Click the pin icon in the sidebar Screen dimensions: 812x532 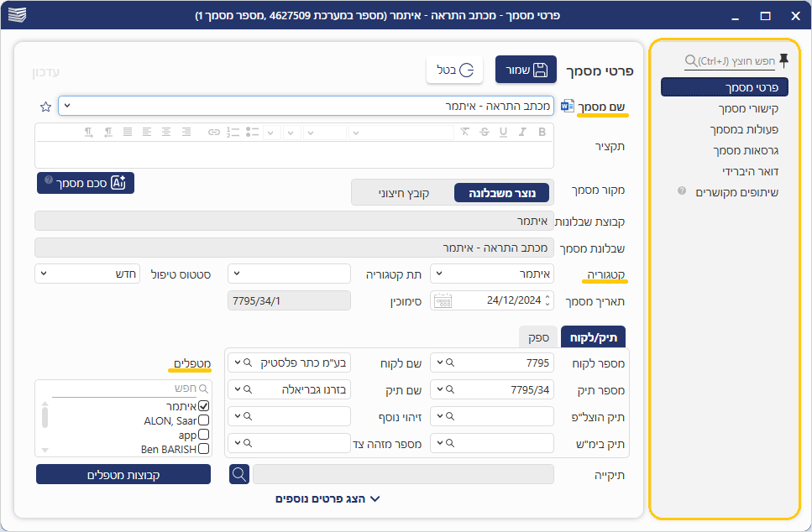[x=783, y=60]
